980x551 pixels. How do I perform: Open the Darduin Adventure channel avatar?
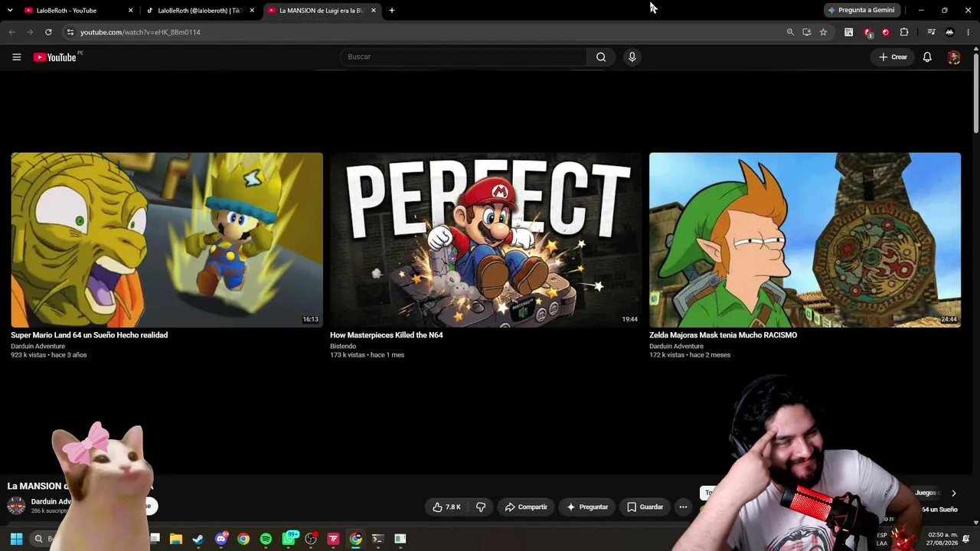[x=16, y=505]
